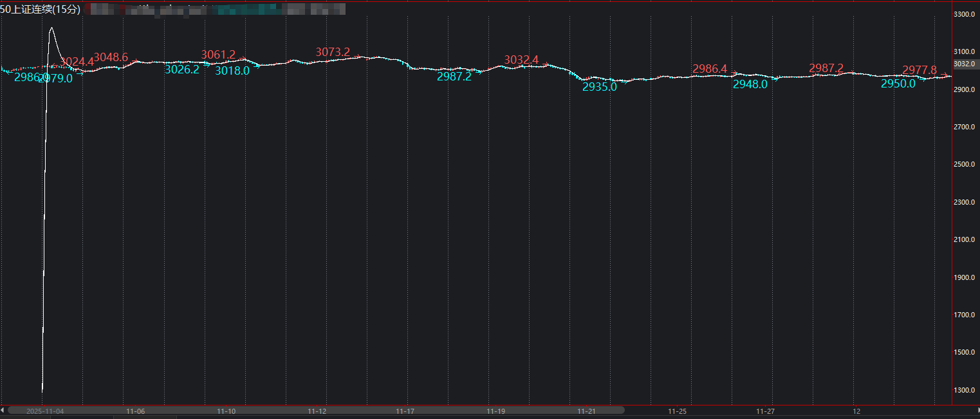Click the 3048.6 peak label
The image size is (980, 419).
[x=111, y=57]
